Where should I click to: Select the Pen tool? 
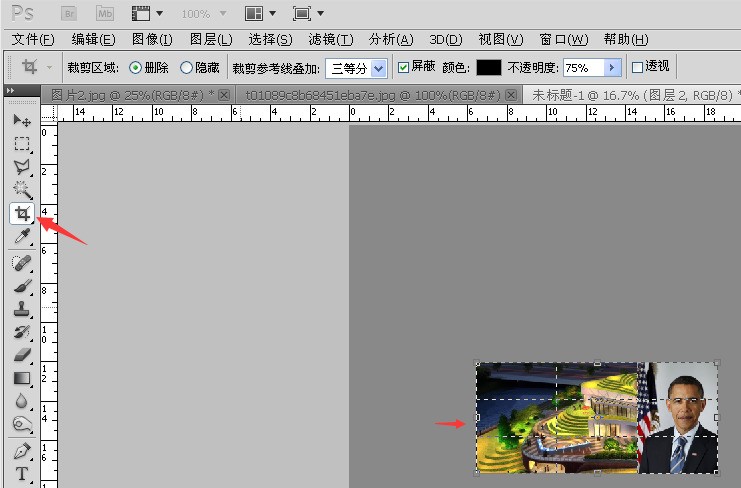22,451
